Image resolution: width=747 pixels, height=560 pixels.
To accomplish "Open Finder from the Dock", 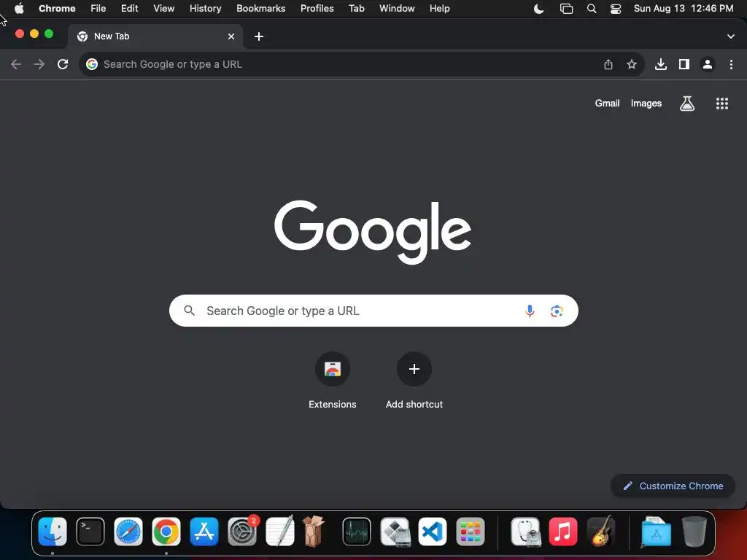I will [x=53, y=532].
